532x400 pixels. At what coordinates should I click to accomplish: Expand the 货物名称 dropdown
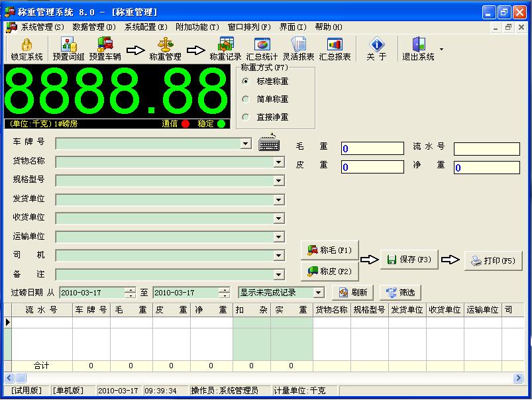279,162
